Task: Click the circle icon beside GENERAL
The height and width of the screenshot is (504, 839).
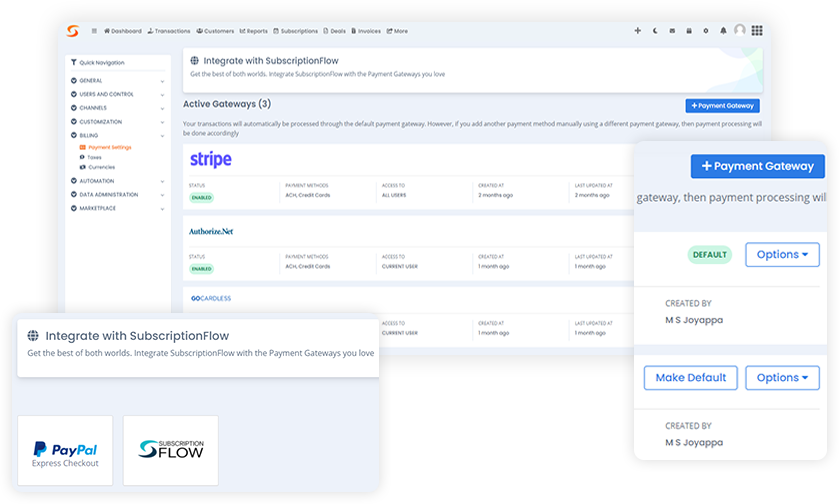Action: [x=74, y=80]
